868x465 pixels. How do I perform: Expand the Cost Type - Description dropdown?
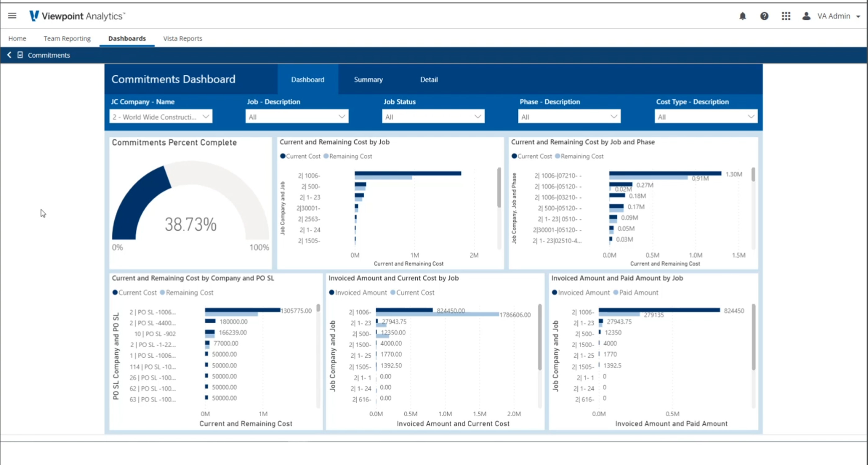coord(706,117)
